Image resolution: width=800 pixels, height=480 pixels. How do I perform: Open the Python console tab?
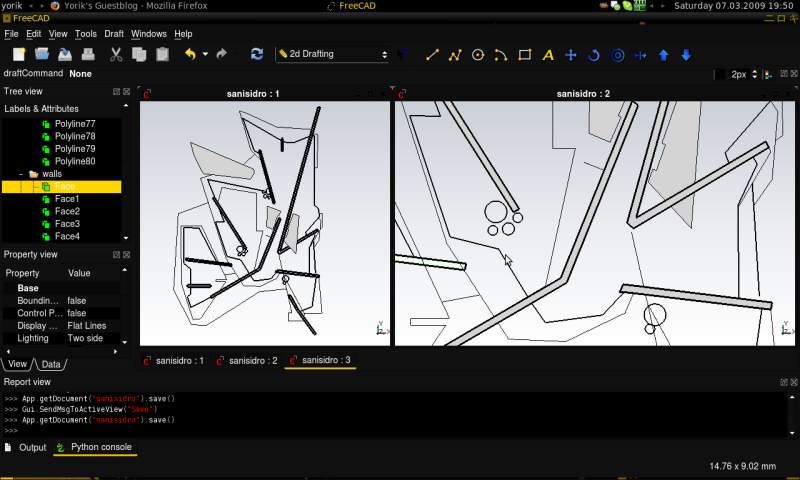[95, 447]
